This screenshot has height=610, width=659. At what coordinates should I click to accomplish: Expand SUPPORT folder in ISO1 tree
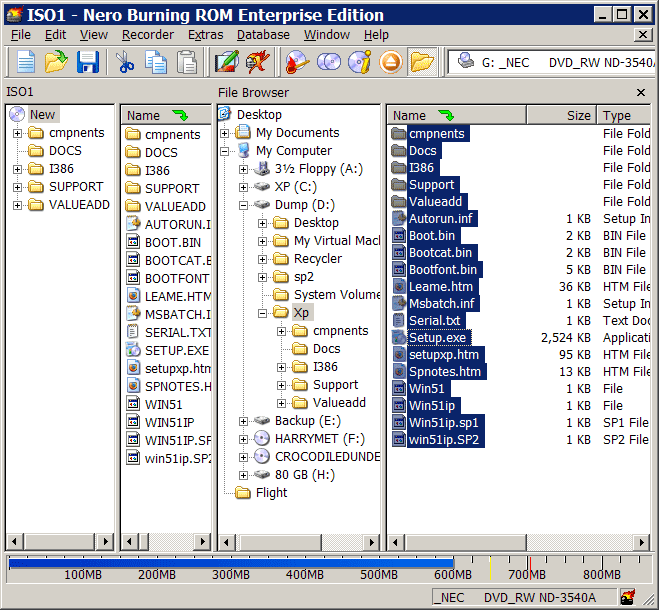pyautogui.click(x=17, y=187)
